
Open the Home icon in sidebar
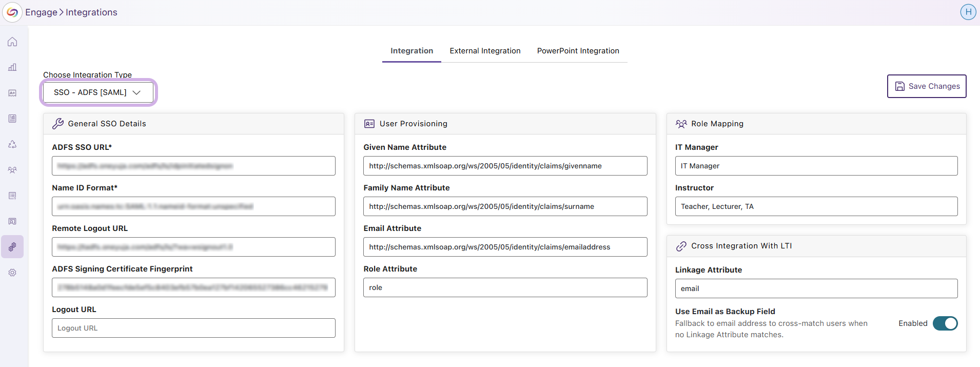tap(12, 42)
